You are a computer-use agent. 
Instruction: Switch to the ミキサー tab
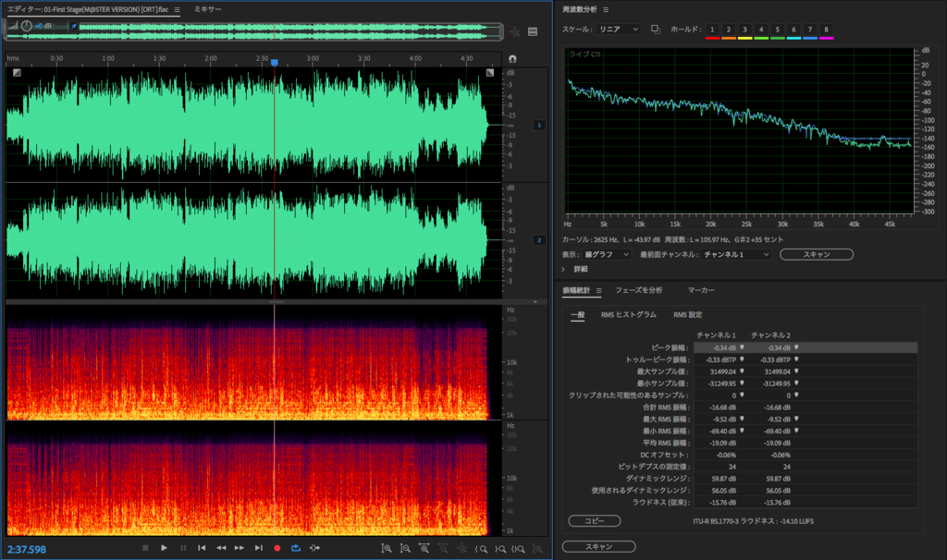coord(208,9)
